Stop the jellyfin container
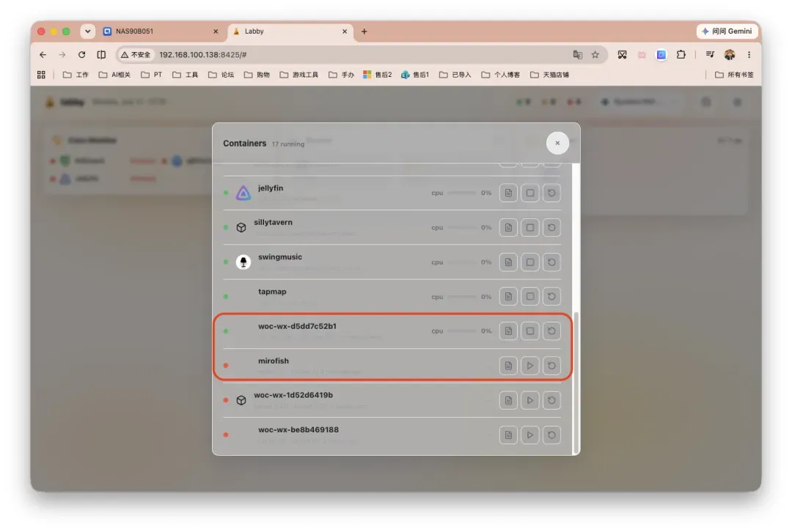This screenshot has height=532, width=792. [530, 193]
